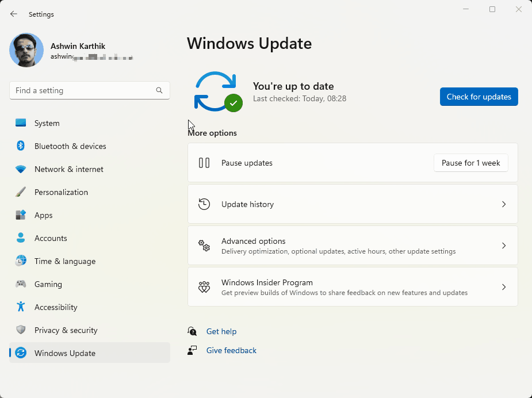532x398 pixels.
Task: Expand Windows Insider Program chevron
Action: coord(504,287)
